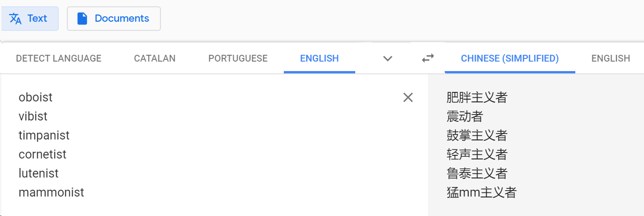Click on "timpanist" in the source box
The height and width of the screenshot is (216, 644).
coord(44,135)
